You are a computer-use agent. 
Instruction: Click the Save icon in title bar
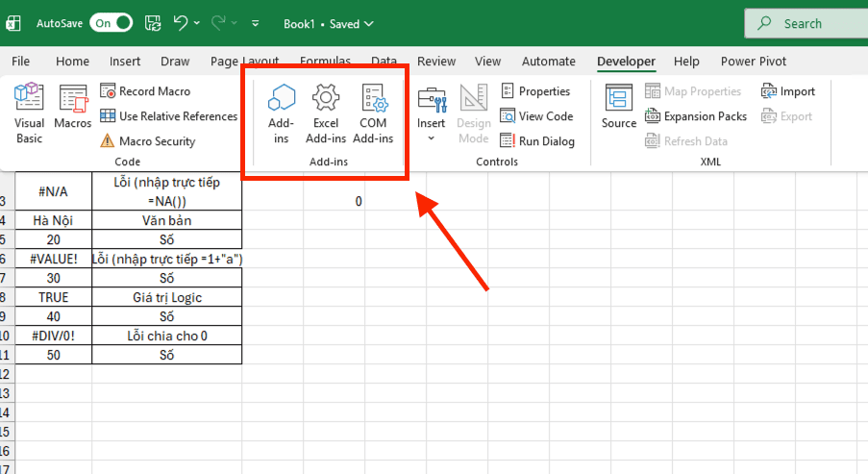tap(153, 23)
